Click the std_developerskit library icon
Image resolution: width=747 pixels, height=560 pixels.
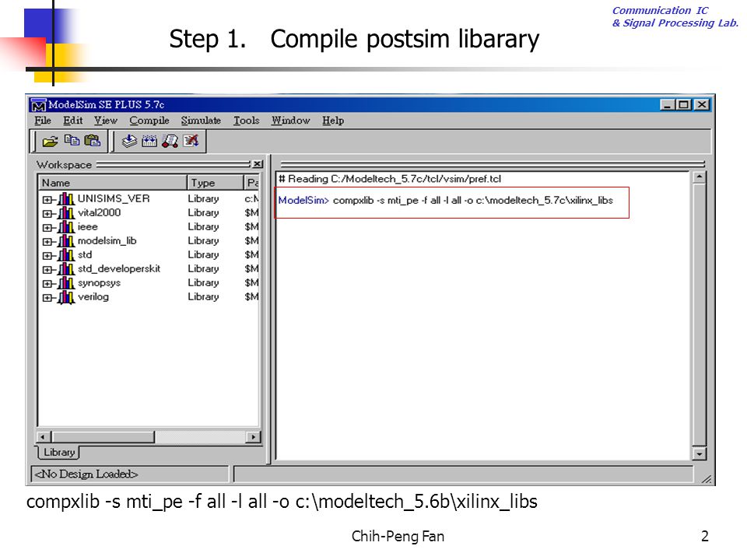click(66, 269)
